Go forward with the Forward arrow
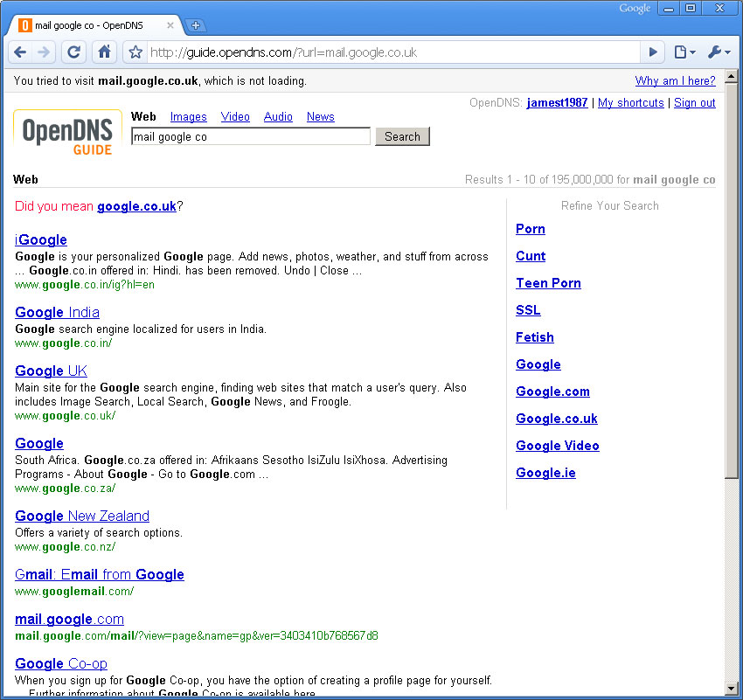Image resolution: width=743 pixels, height=700 pixels. pos(44,52)
